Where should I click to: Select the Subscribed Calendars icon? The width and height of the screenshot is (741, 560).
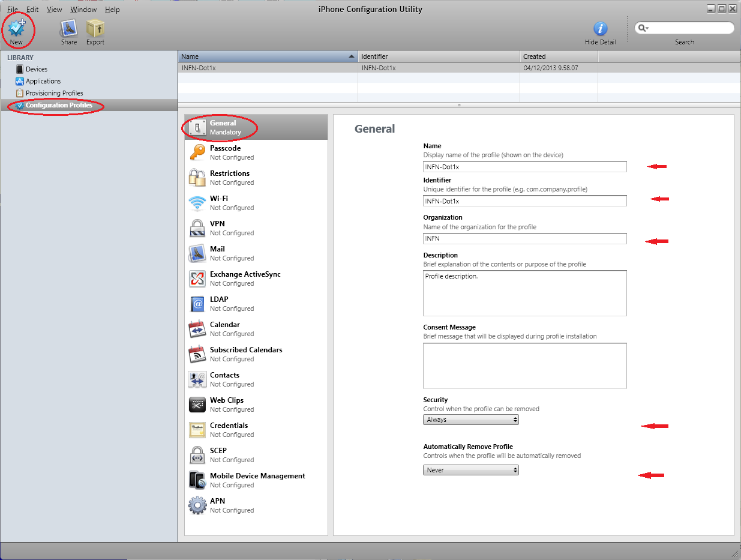coord(197,354)
